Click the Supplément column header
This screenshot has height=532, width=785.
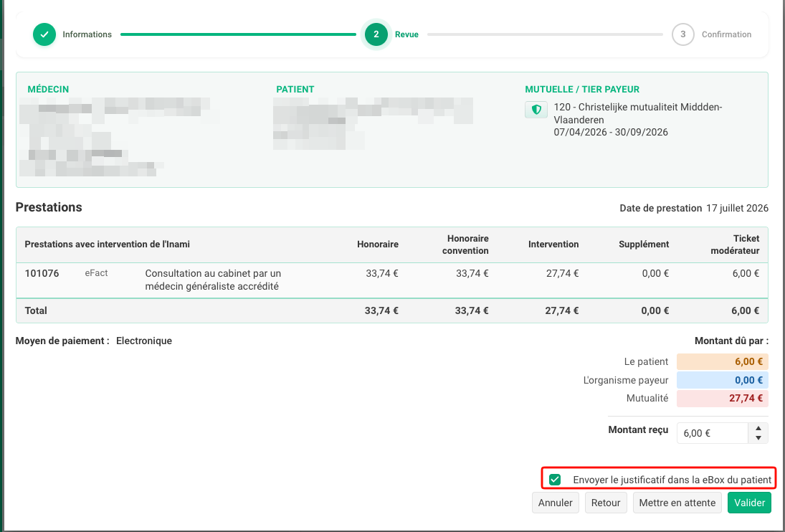[x=644, y=244]
